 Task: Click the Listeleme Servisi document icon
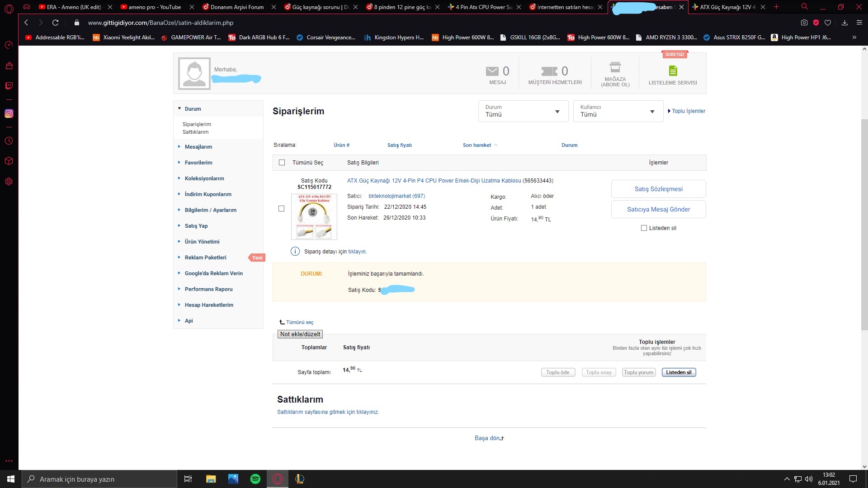pos(673,71)
